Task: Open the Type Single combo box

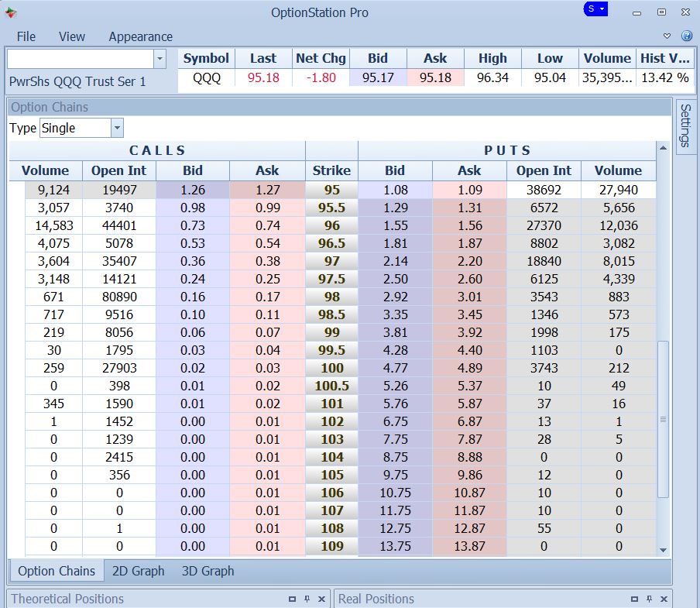Action: point(117,129)
